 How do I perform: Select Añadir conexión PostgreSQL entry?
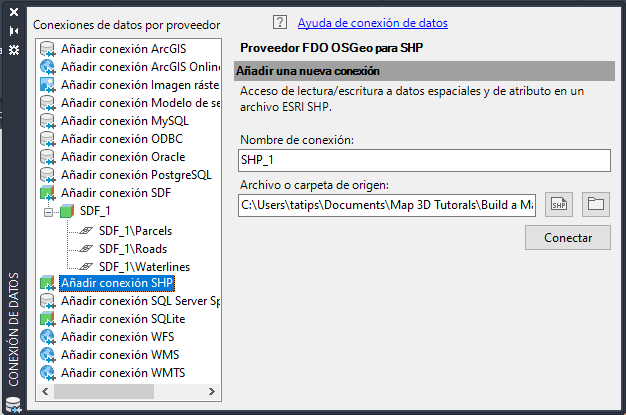point(122,175)
